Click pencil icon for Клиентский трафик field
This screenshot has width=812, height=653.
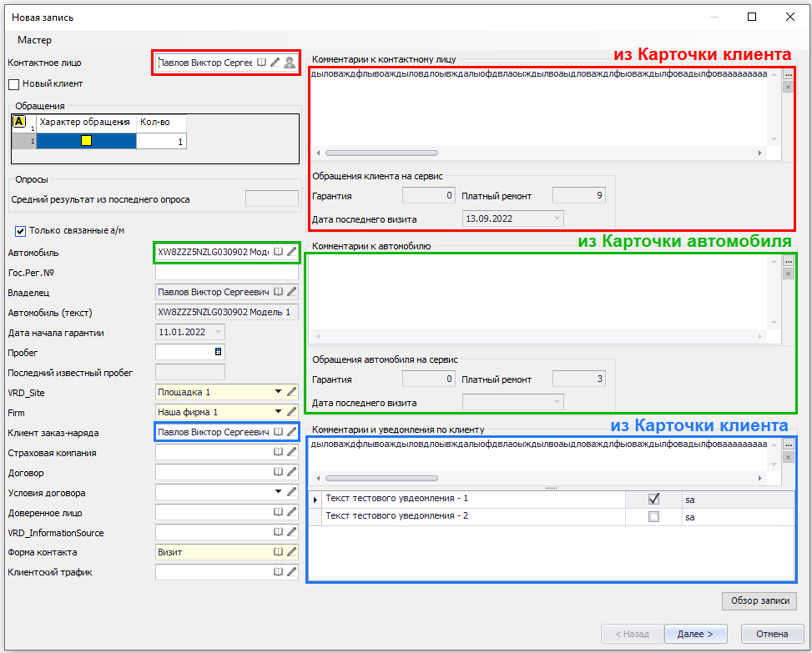[x=291, y=572]
